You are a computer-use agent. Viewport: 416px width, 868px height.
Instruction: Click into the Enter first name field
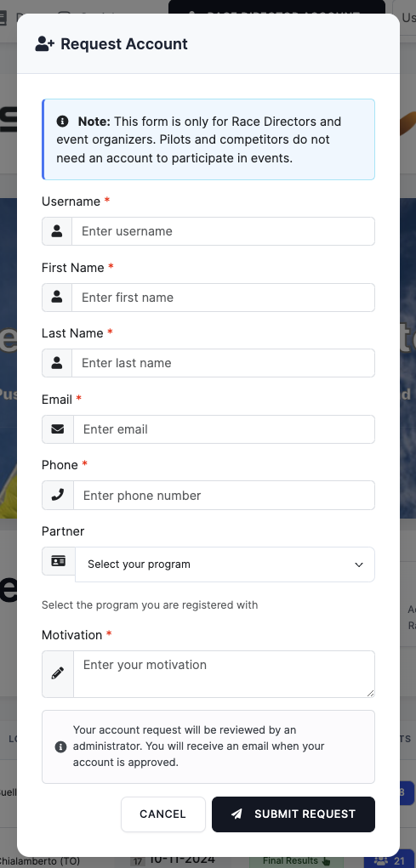pos(223,298)
